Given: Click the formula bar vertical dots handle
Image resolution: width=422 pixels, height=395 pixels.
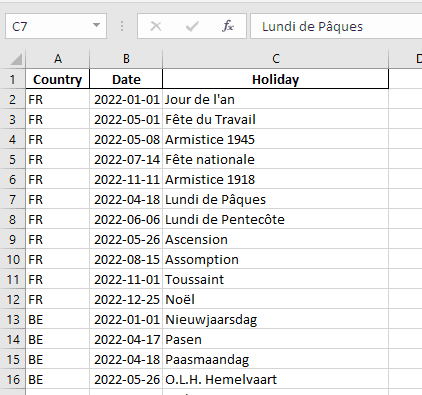Looking at the screenshot, I should [122, 26].
